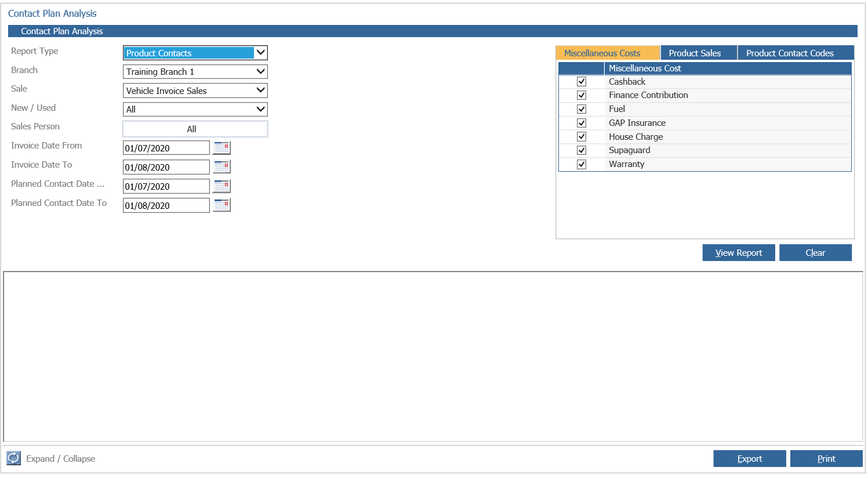Image resolution: width=868 pixels, height=478 pixels.
Task: Click the empty report results pane
Action: point(433,357)
